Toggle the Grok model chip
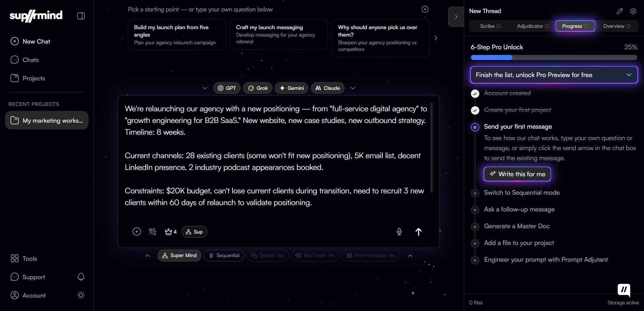The image size is (644, 311). 258,88
